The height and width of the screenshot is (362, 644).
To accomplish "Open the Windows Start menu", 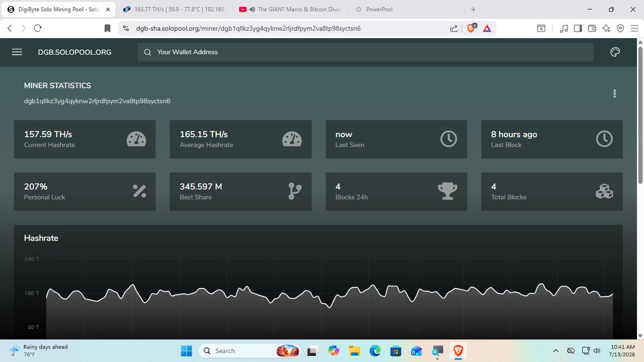I will pos(186,351).
